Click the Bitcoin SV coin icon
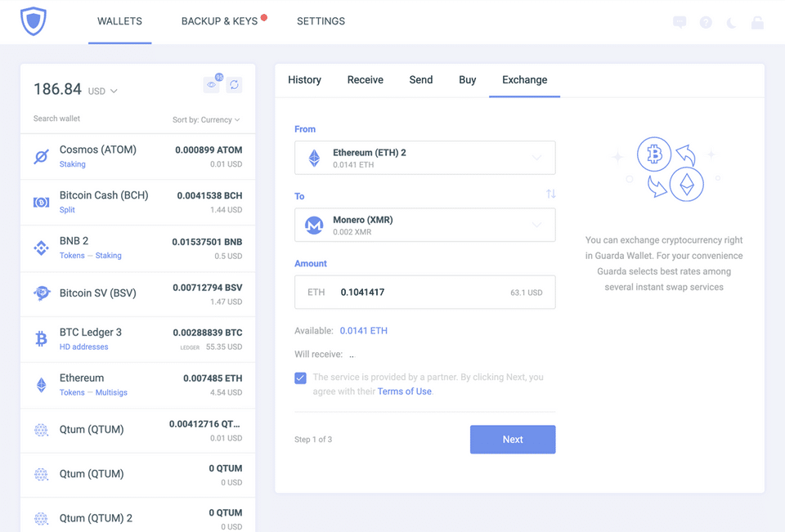The width and height of the screenshot is (785, 532). (41, 293)
